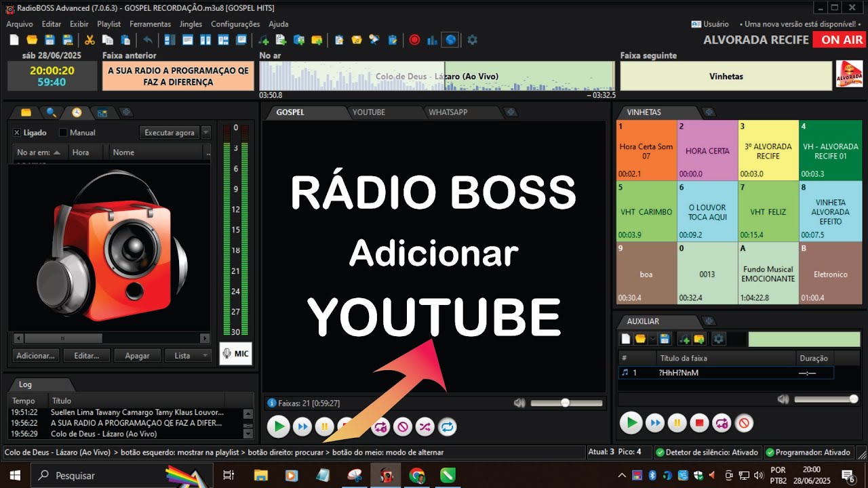Open AUXILIAR settings gear icon
Screen dimensions: 868x488
[717, 339]
